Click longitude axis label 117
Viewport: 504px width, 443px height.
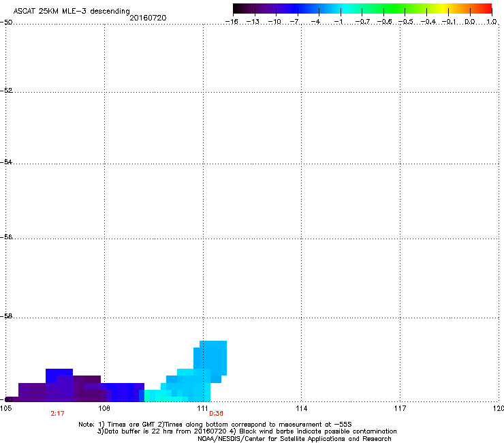pos(400,408)
